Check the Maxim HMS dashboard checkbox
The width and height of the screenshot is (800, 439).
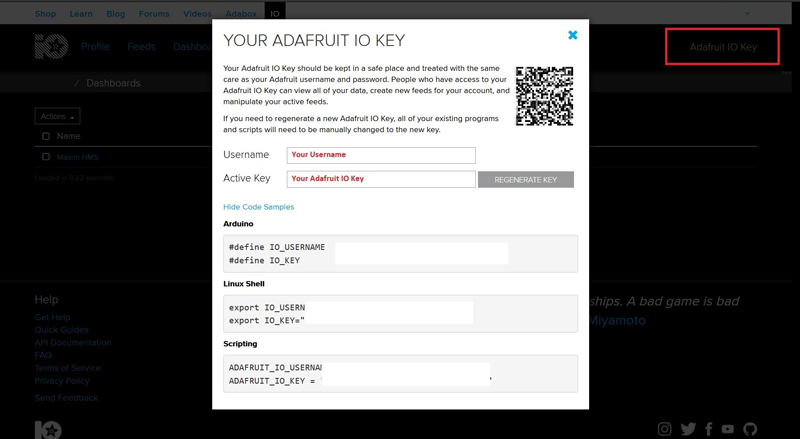46,157
